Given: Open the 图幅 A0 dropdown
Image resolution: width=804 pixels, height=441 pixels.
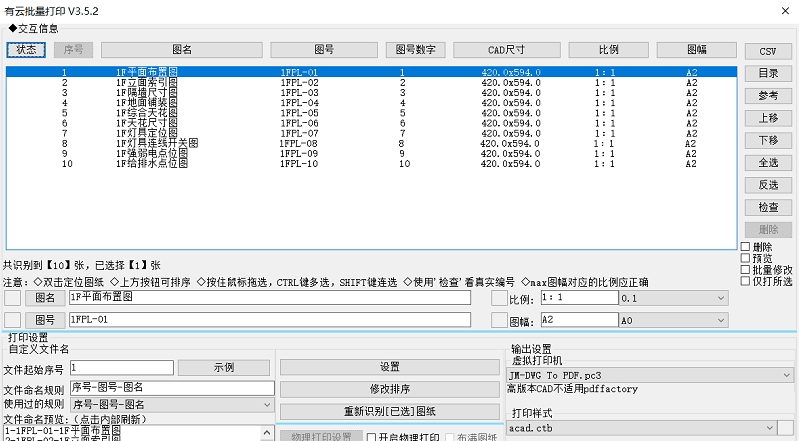Looking at the screenshot, I should coord(673,320).
